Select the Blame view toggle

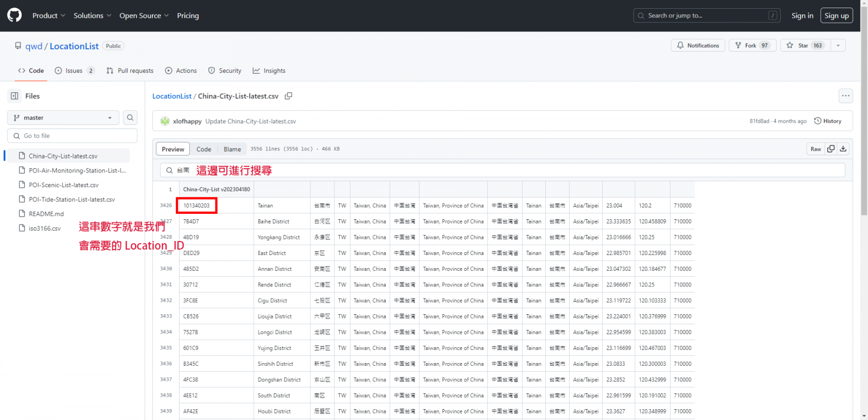pyautogui.click(x=232, y=149)
